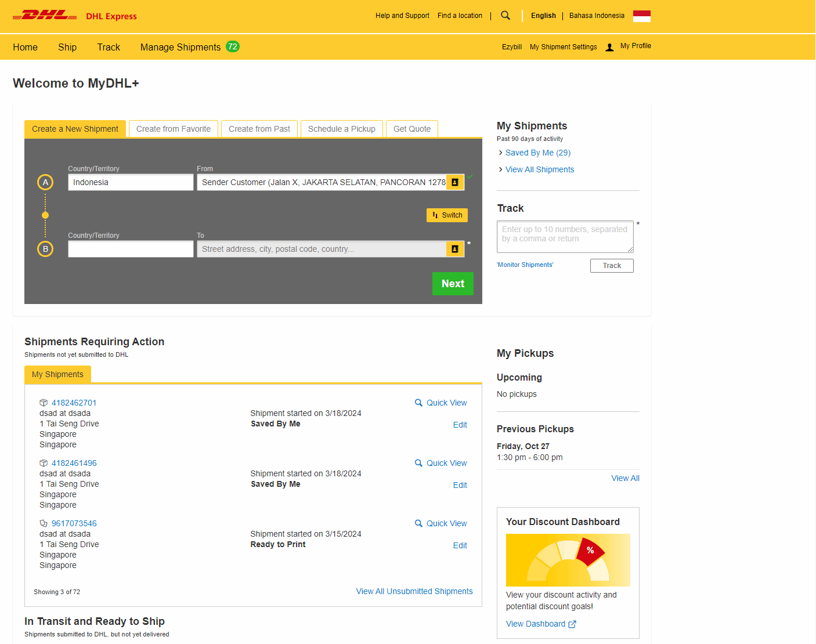Screen dimensions: 816x644
Task: Click the discount dashboard gauge image
Action: (568, 560)
